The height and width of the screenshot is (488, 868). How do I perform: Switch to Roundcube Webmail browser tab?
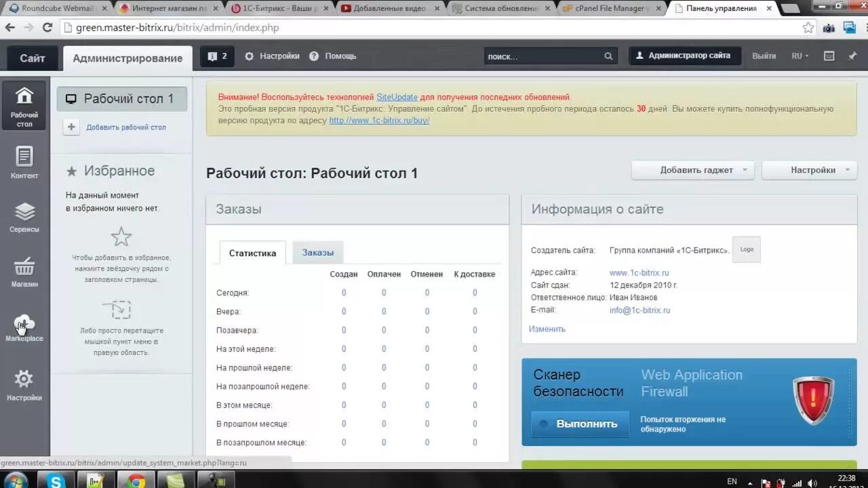click(x=56, y=9)
